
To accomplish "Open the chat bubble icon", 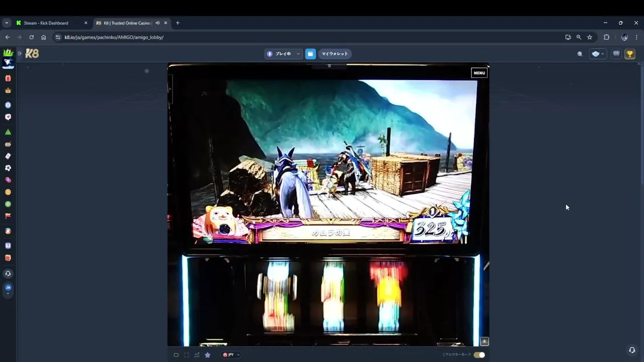I will point(616,54).
